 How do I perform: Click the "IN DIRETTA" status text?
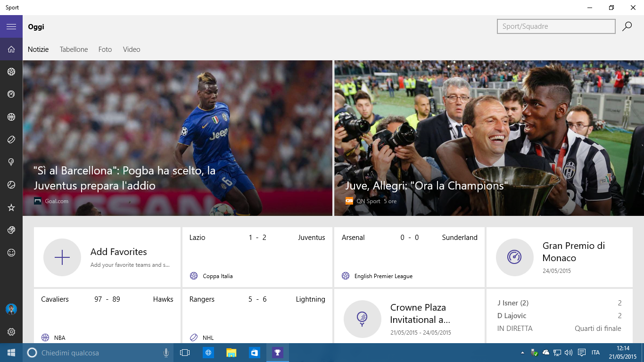point(515,329)
